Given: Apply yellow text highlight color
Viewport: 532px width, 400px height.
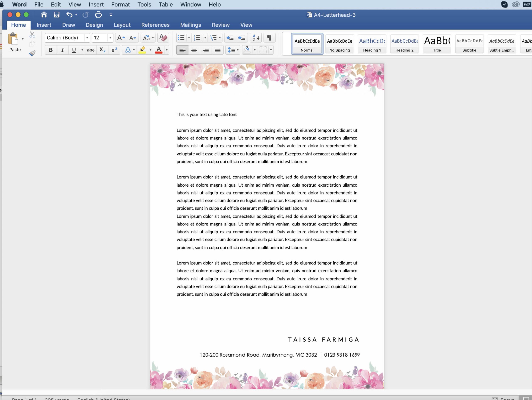Looking at the screenshot, I should pyautogui.click(x=142, y=50).
